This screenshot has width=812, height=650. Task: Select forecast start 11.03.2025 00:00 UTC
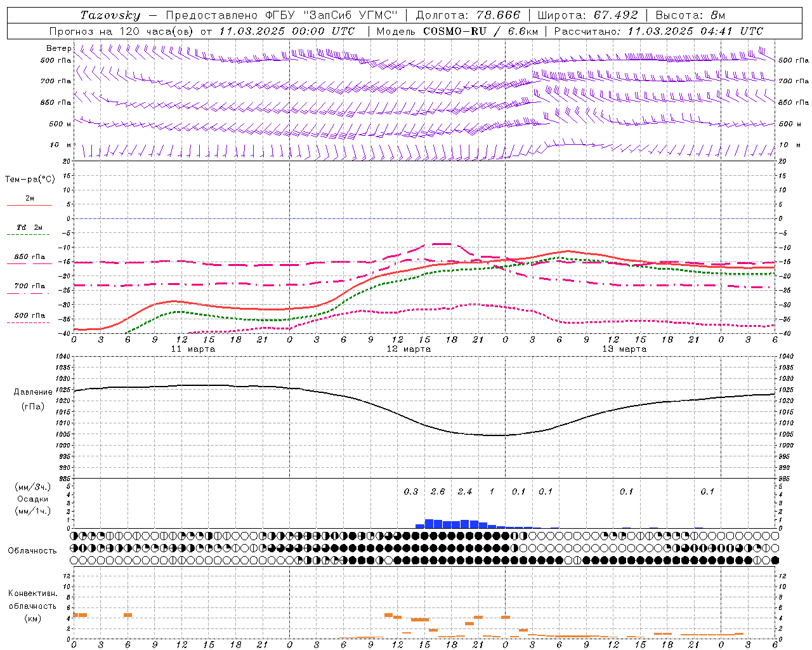[287, 31]
